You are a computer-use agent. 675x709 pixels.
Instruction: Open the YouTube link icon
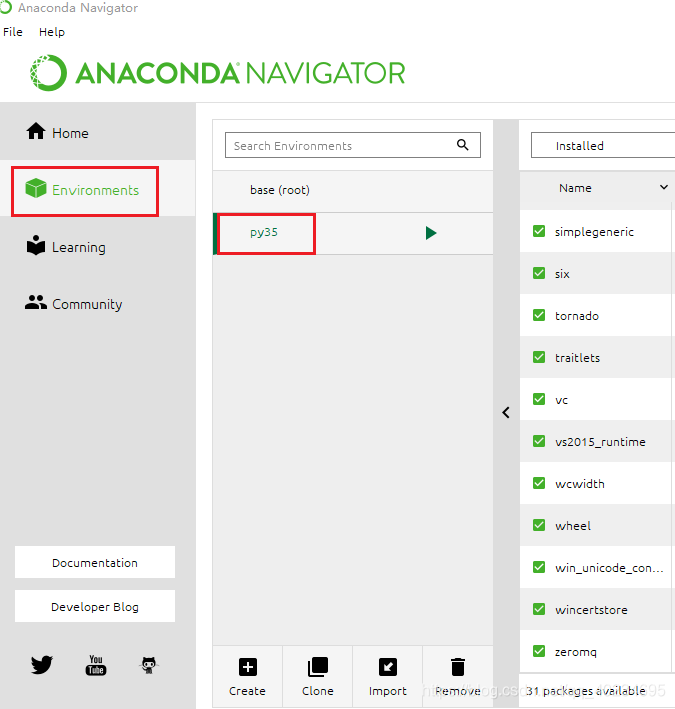96,665
